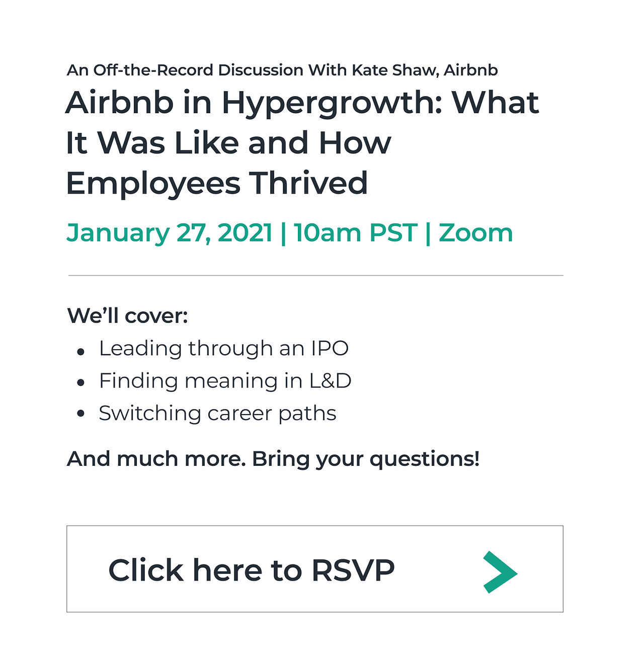Screen dimensions: 644x658
Task: Click the 'We'll cover:' heading
Action: point(127,316)
